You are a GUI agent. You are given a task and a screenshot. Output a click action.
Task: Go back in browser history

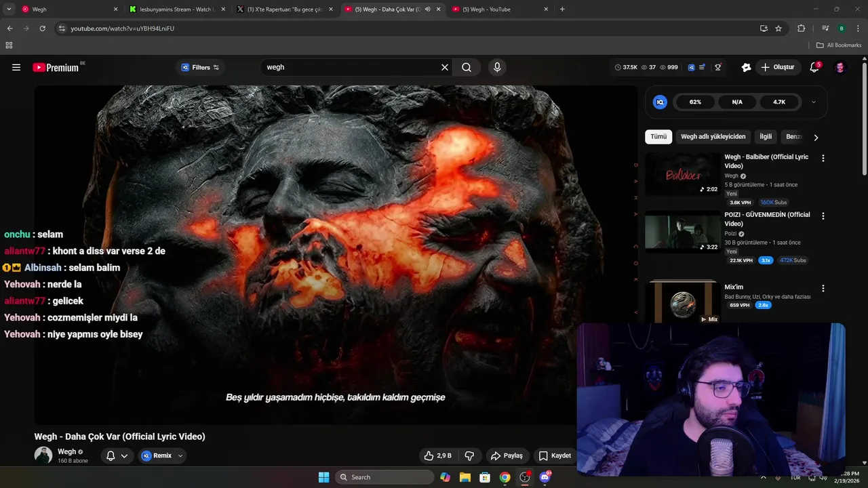(9, 28)
